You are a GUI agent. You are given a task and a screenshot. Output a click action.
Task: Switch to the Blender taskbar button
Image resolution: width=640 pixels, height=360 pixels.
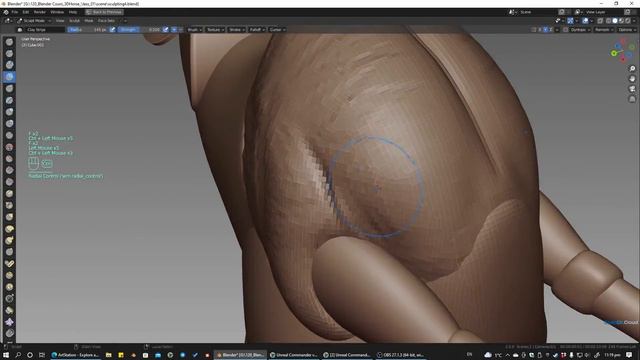[240, 355]
